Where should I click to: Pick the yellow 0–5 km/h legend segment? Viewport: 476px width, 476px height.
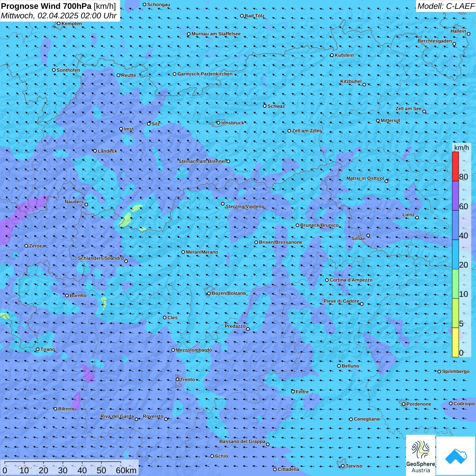pyautogui.click(x=455, y=342)
